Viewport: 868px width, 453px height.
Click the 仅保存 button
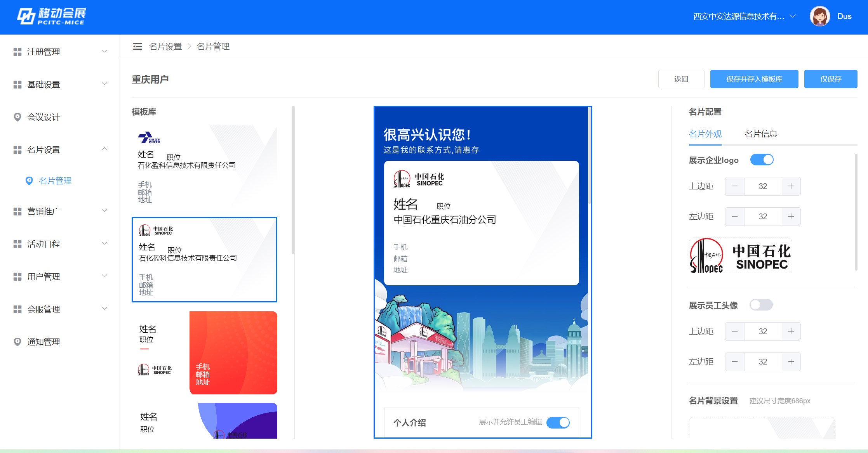point(831,79)
